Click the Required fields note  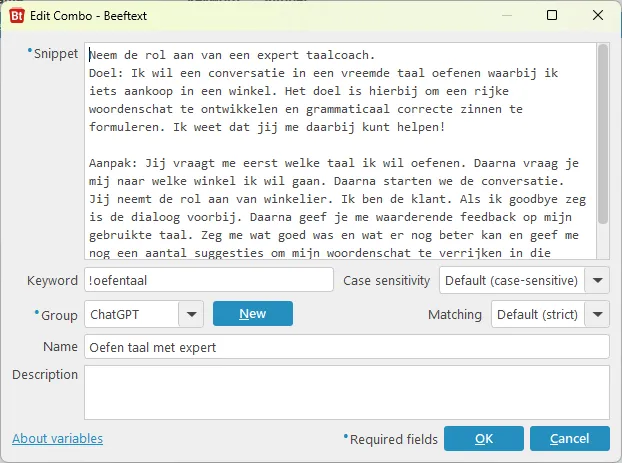pyautogui.click(x=394, y=439)
